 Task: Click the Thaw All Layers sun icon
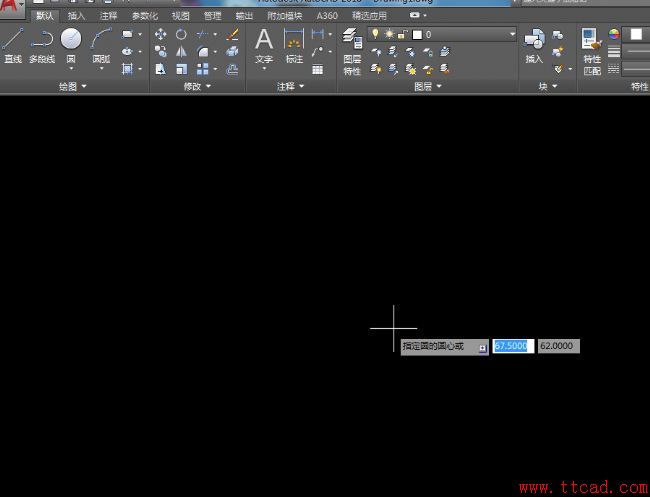[x=410, y=69]
